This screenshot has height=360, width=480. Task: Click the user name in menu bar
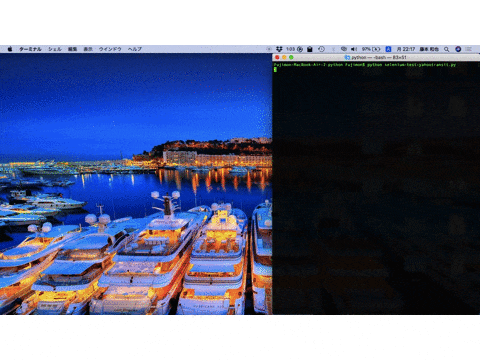429,49
